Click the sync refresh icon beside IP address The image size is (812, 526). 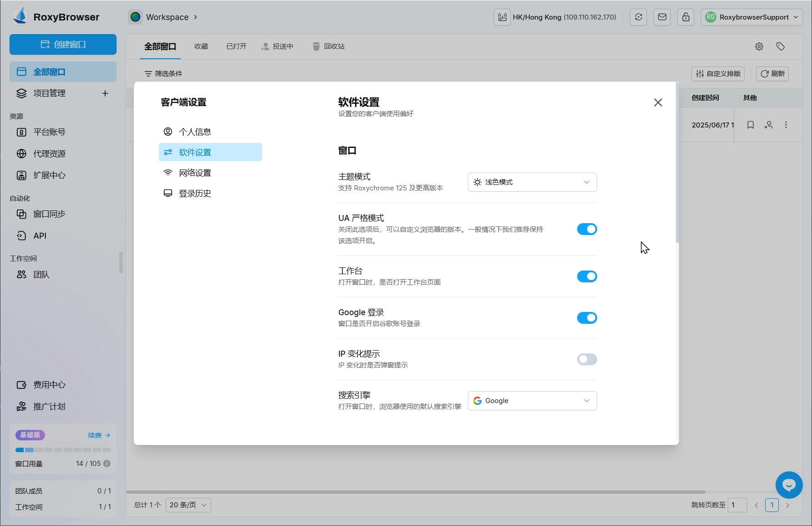click(x=638, y=17)
